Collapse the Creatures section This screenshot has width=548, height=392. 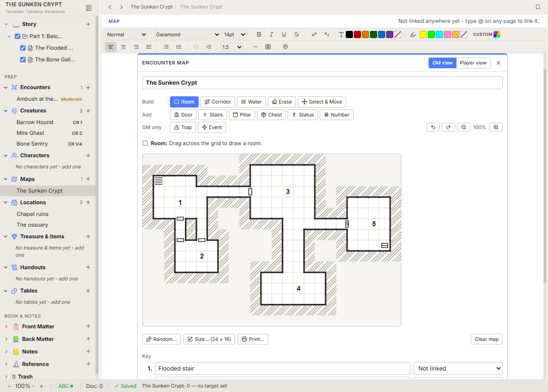click(6, 111)
